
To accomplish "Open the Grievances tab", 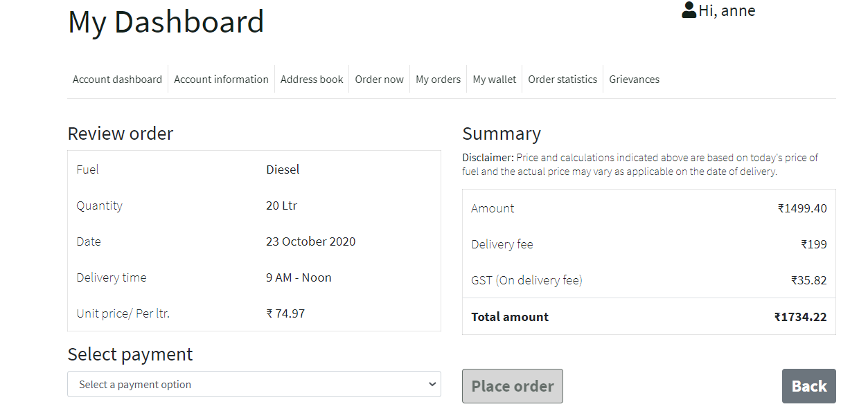I will tap(634, 80).
